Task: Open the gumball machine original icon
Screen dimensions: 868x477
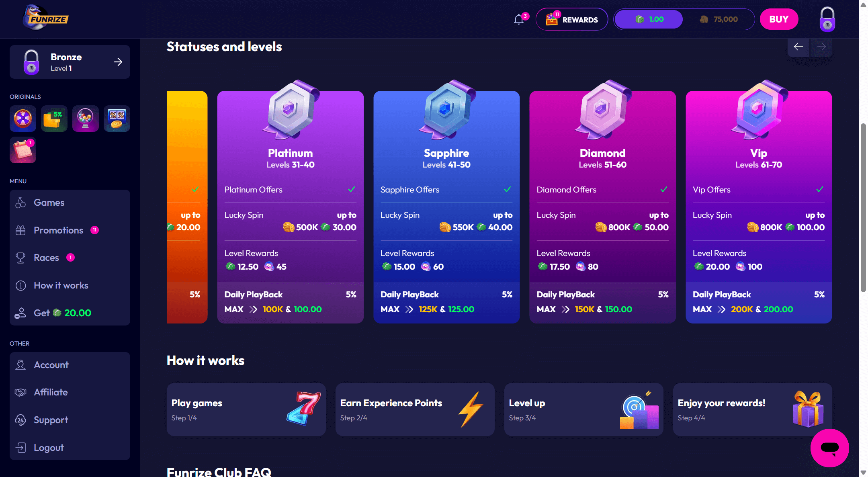Action: pos(86,119)
